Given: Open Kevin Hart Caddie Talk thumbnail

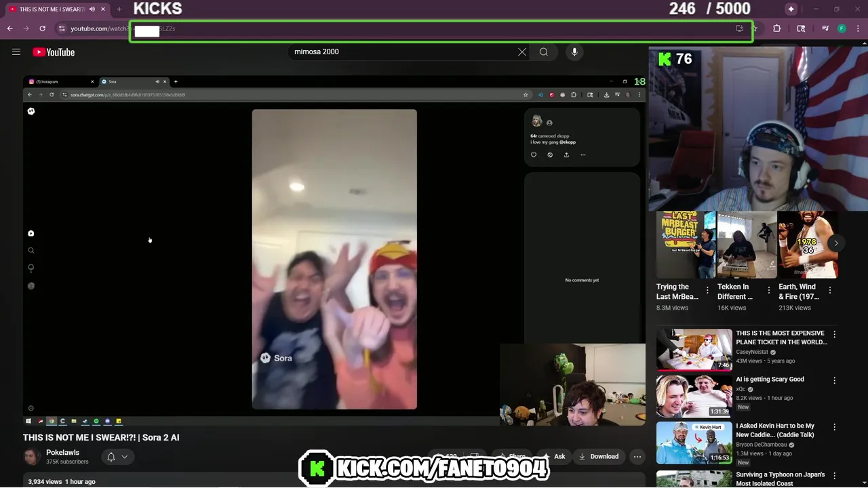Looking at the screenshot, I should point(694,443).
